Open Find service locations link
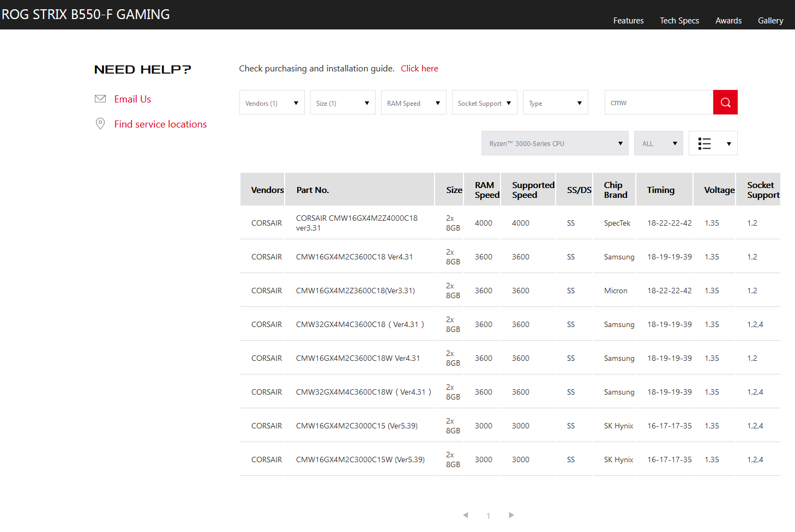 pyautogui.click(x=160, y=124)
